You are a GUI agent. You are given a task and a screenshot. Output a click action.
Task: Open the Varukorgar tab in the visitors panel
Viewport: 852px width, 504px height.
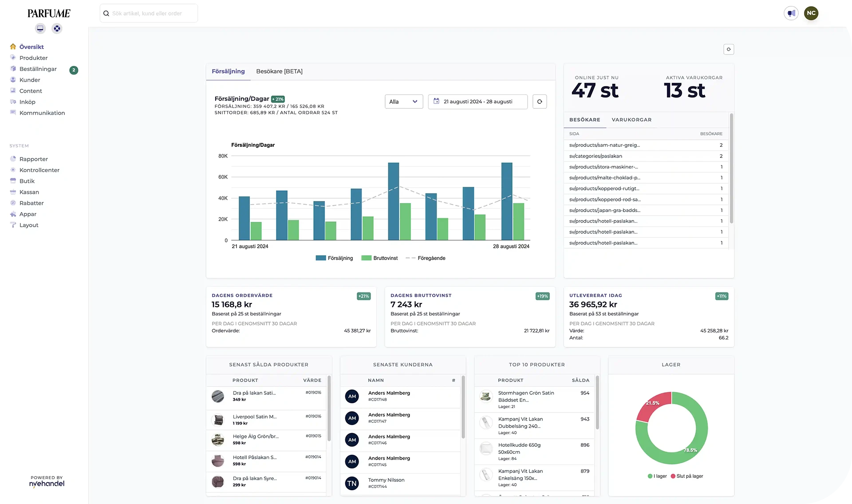(x=631, y=119)
